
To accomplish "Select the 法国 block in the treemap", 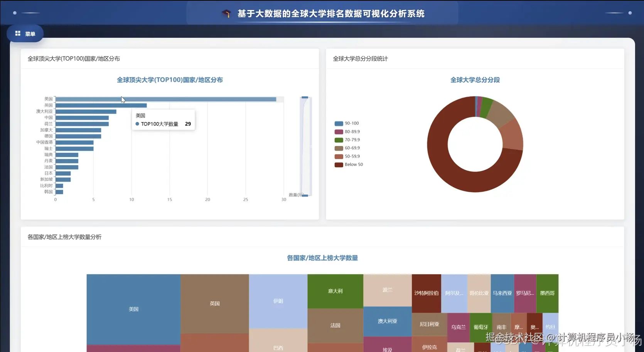I will (x=335, y=325).
